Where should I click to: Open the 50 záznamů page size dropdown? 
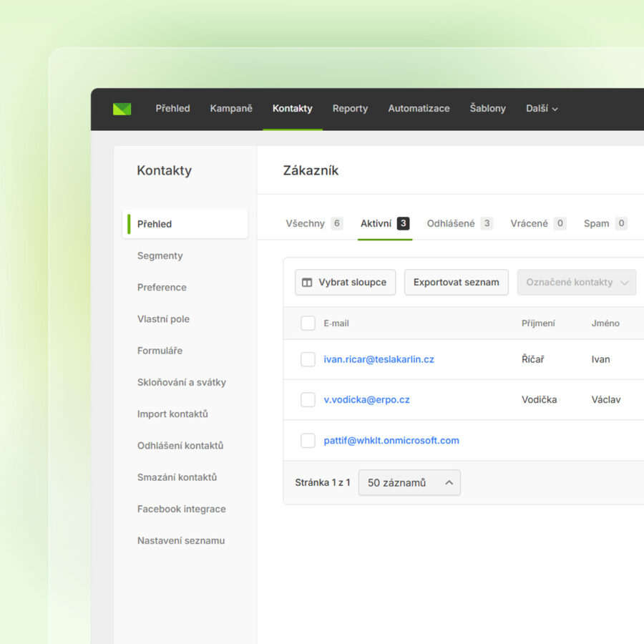tap(409, 483)
